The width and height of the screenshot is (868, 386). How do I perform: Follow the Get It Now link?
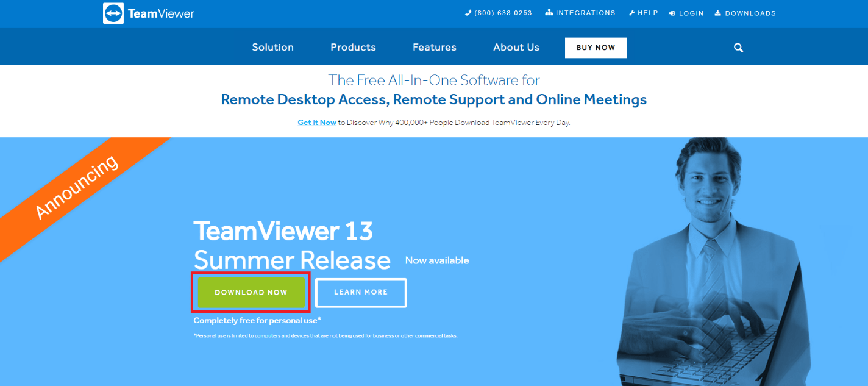(x=317, y=123)
